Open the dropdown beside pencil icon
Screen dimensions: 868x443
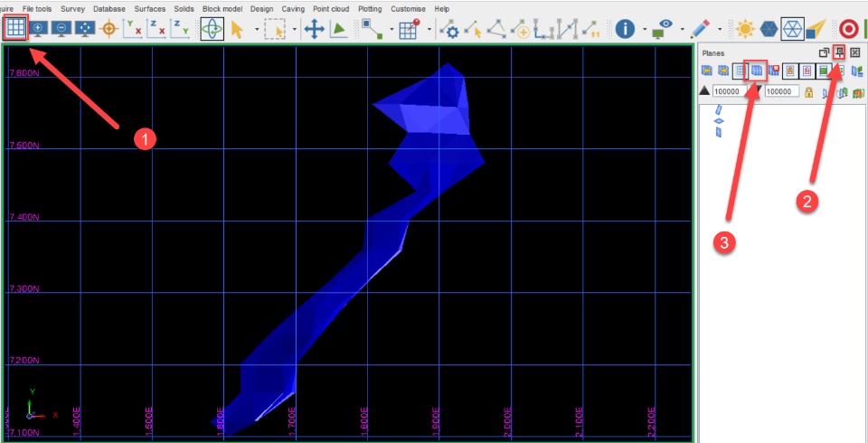tap(720, 29)
